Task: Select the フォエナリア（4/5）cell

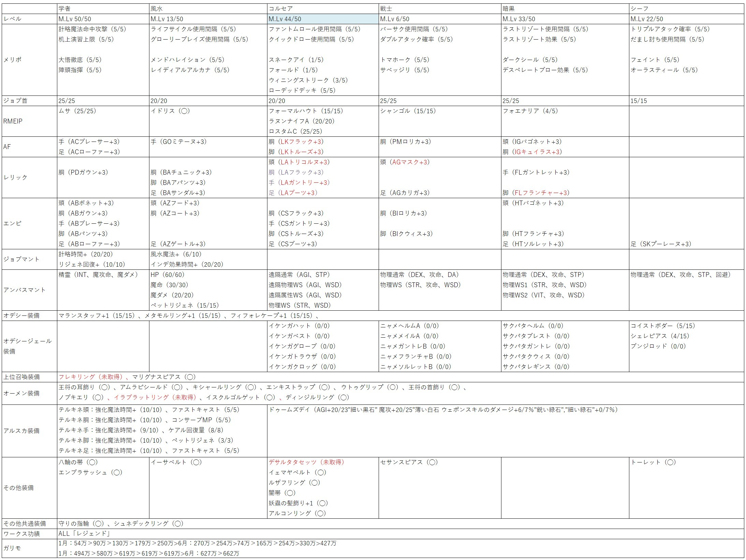Action: (x=530, y=111)
